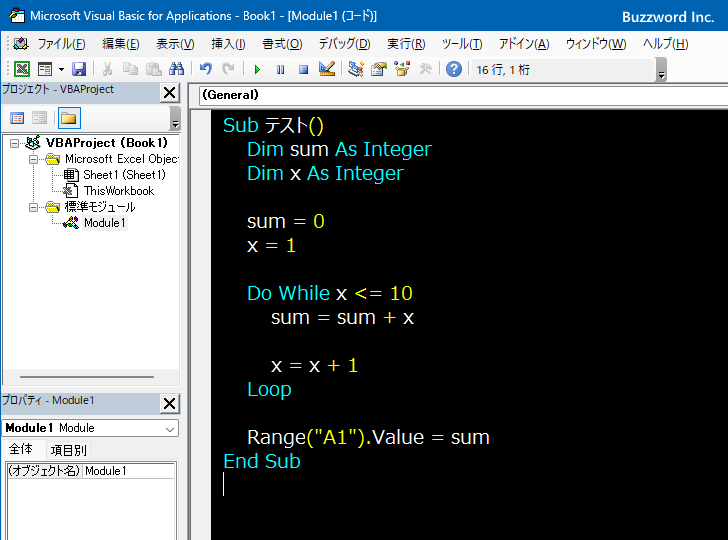Viewport: 728px width, 540px height.
Task: Switch to the 全体 tab
Action: 21,449
